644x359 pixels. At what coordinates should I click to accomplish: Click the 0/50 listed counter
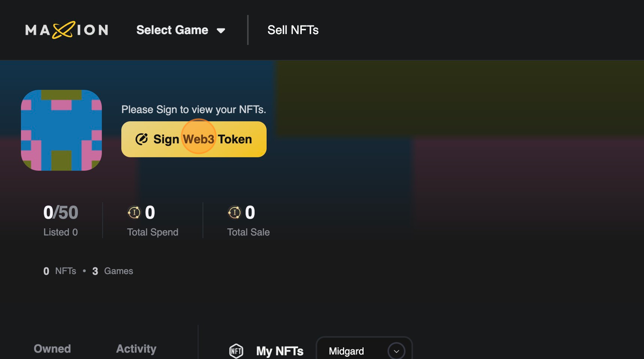[x=61, y=213]
